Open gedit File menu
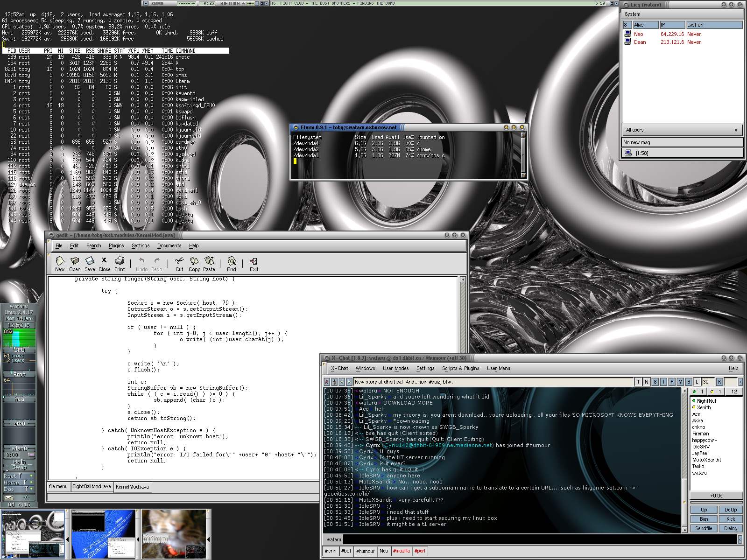The height and width of the screenshot is (560, 747). coord(59,245)
